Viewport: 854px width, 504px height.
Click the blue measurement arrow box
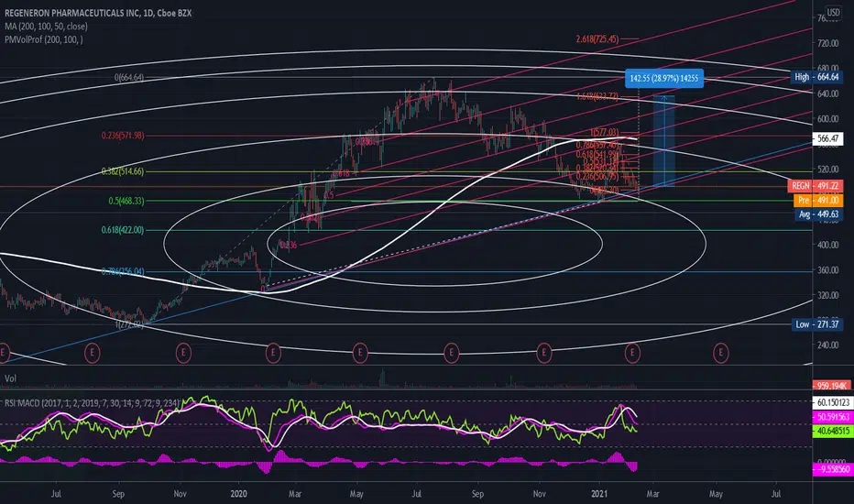(664, 142)
